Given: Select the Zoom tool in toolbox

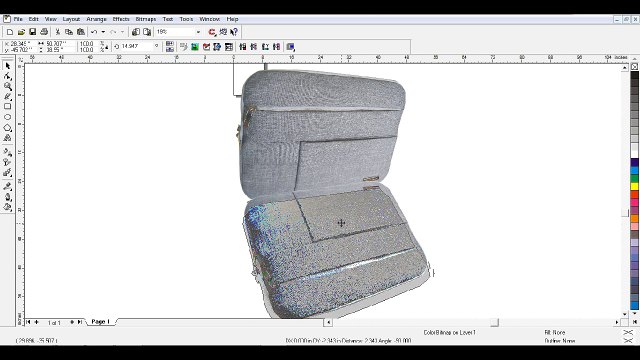Looking at the screenshot, I should point(8,87).
